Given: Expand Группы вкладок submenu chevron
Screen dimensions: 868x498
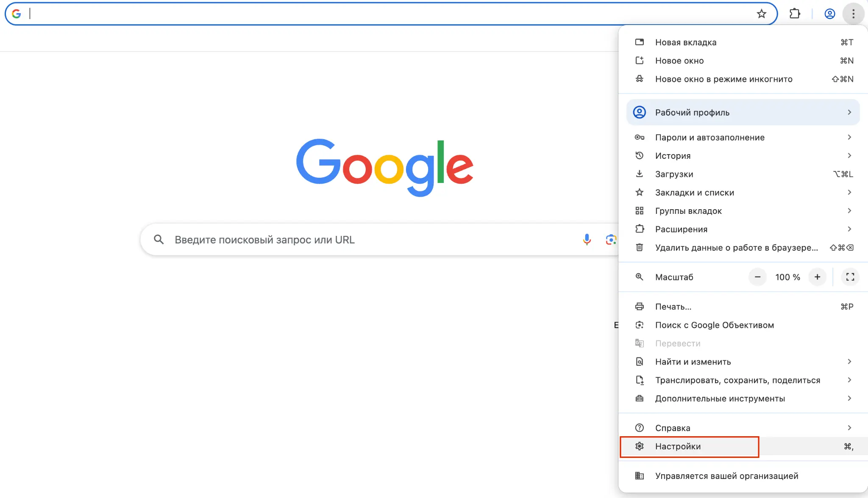Looking at the screenshot, I should click(849, 210).
